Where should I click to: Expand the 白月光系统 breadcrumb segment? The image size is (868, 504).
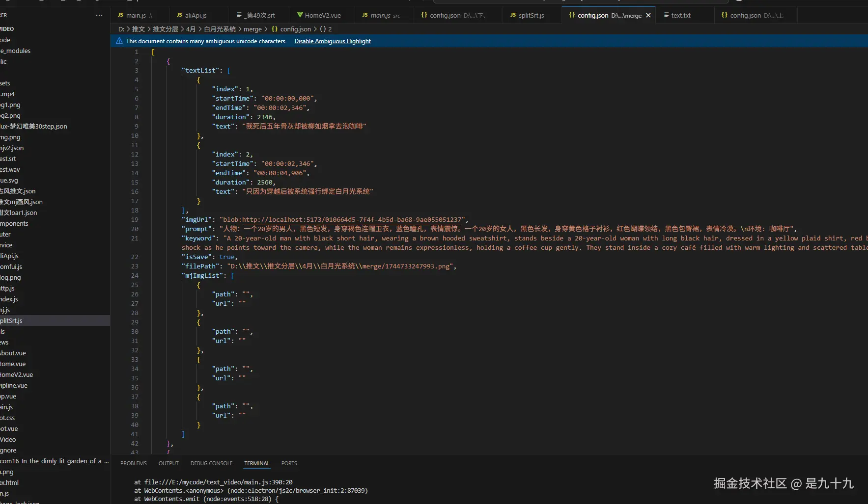(220, 29)
